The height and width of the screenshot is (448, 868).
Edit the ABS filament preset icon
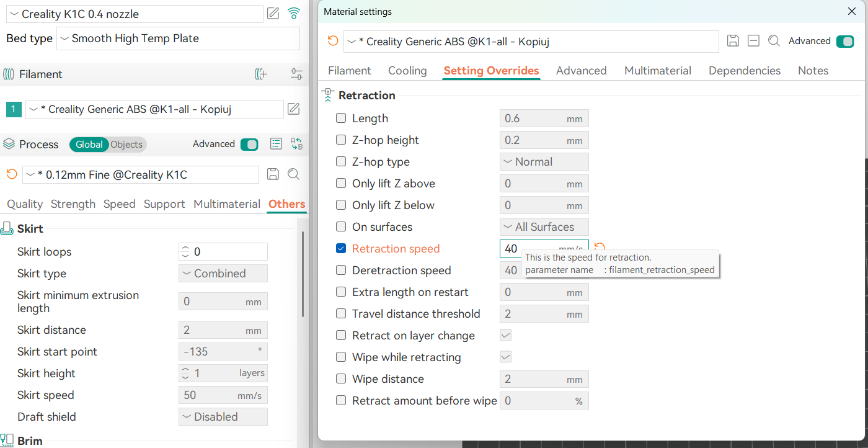(294, 109)
